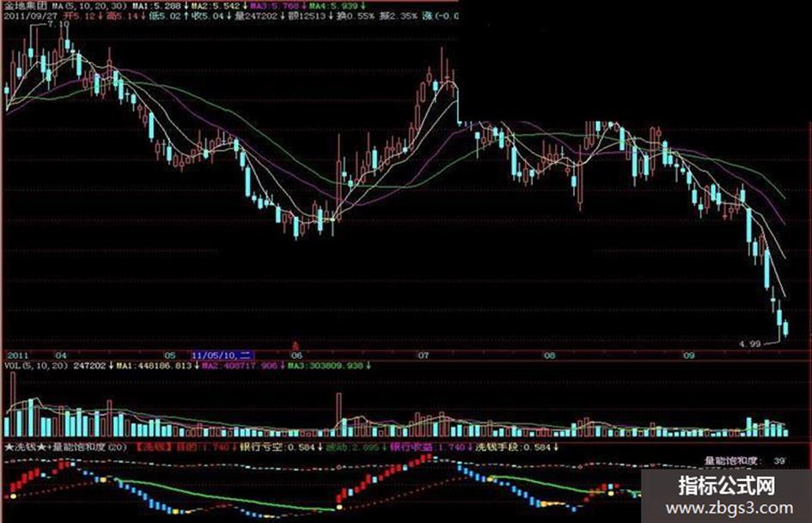The width and height of the screenshot is (812, 523).
Task: Click the low price 低5.02 readout
Action: point(165,16)
